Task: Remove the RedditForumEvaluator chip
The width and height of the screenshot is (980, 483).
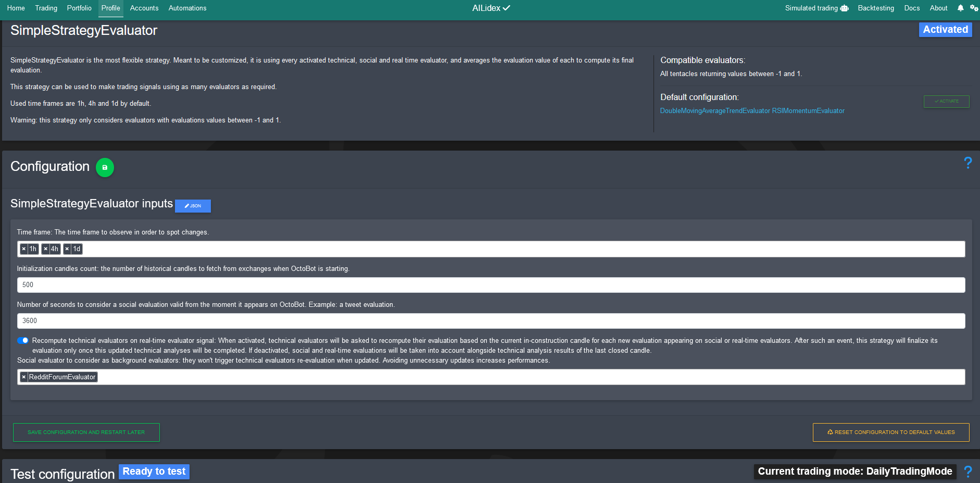Action: click(x=23, y=377)
